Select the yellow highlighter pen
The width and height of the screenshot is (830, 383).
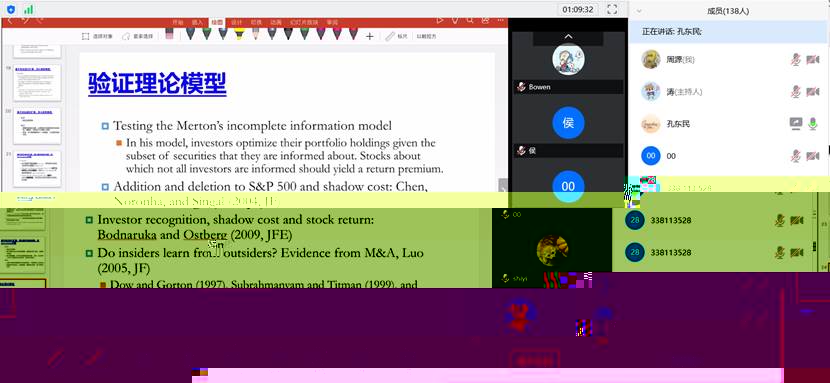pos(239,34)
